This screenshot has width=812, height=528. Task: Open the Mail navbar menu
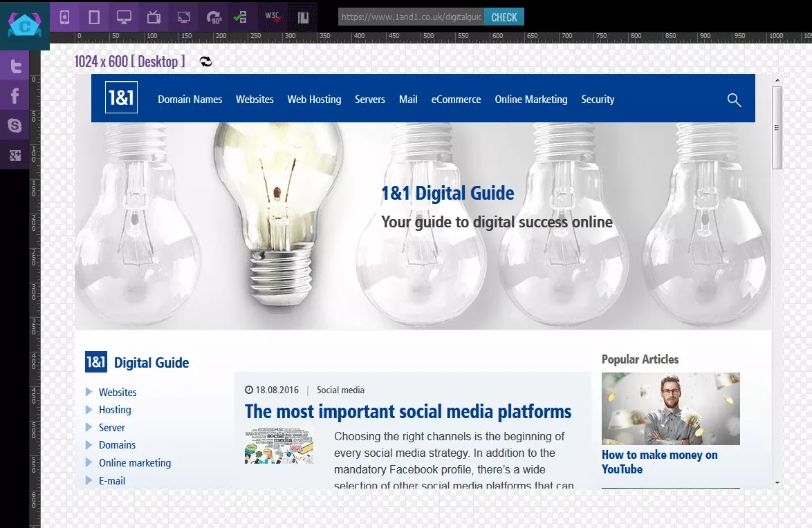click(408, 100)
